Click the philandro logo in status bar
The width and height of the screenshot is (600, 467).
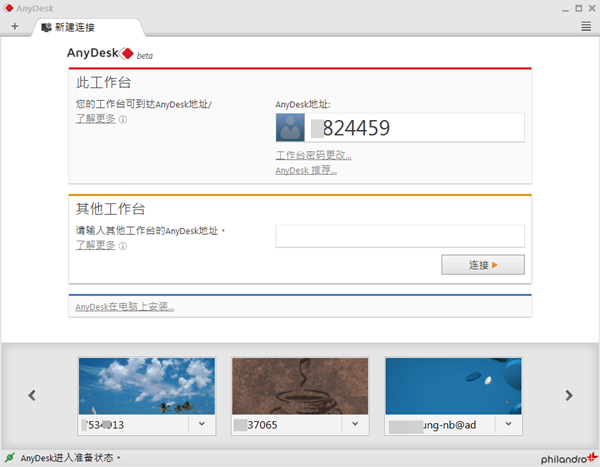(569, 458)
